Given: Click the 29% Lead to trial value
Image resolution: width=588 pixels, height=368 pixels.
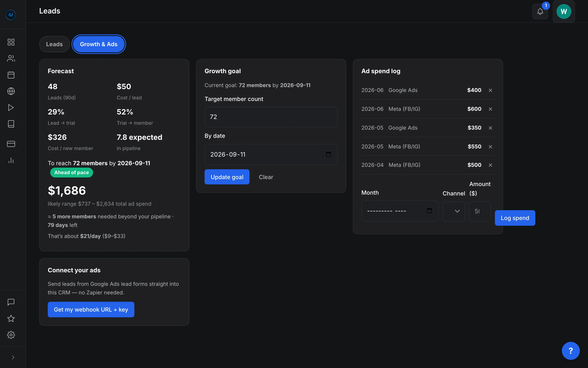Looking at the screenshot, I should (x=56, y=112).
